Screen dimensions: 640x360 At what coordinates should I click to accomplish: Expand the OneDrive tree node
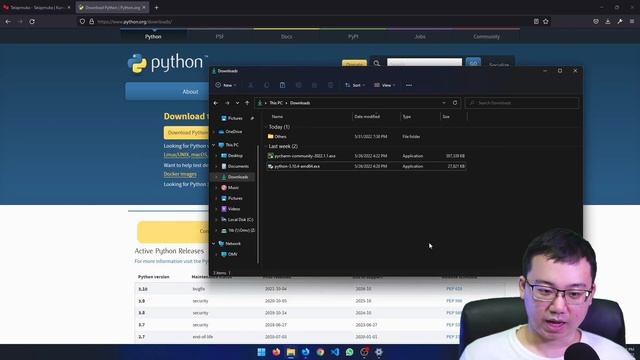(213, 132)
